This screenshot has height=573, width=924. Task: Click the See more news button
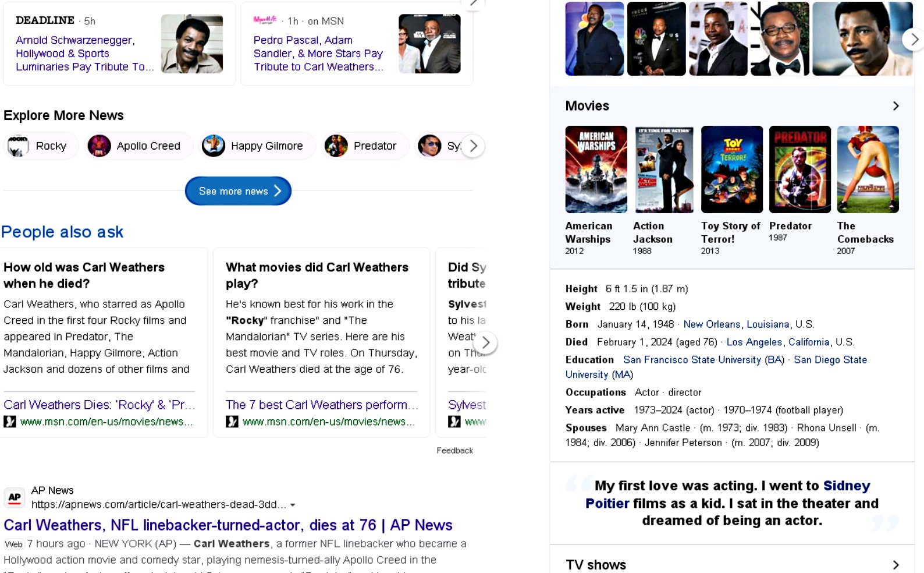[x=238, y=191]
